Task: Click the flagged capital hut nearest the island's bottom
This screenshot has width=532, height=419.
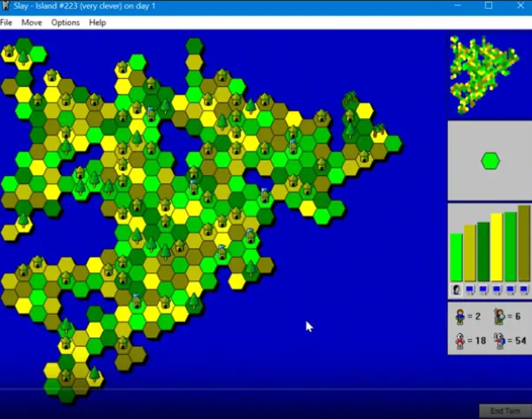Action: click(137, 301)
